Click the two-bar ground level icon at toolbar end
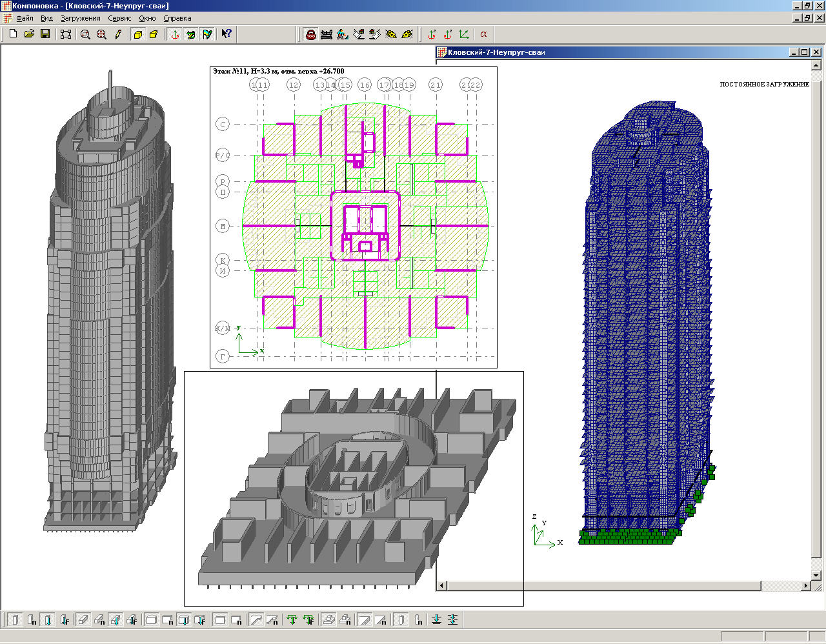This screenshot has height=644, width=826. tap(453, 620)
